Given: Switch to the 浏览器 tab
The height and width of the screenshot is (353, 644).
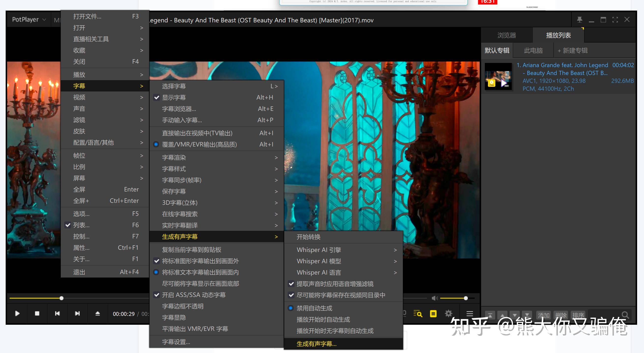Looking at the screenshot, I should tap(506, 35).
